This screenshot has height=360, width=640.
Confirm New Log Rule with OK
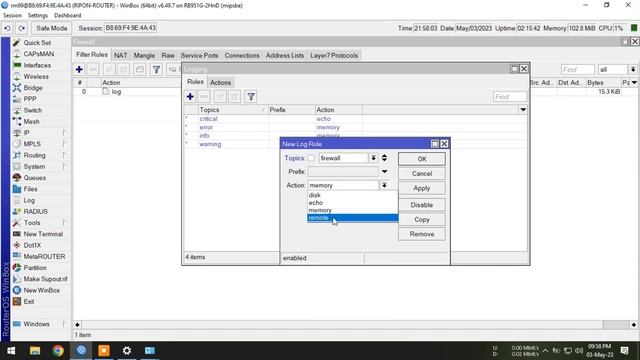point(422,159)
